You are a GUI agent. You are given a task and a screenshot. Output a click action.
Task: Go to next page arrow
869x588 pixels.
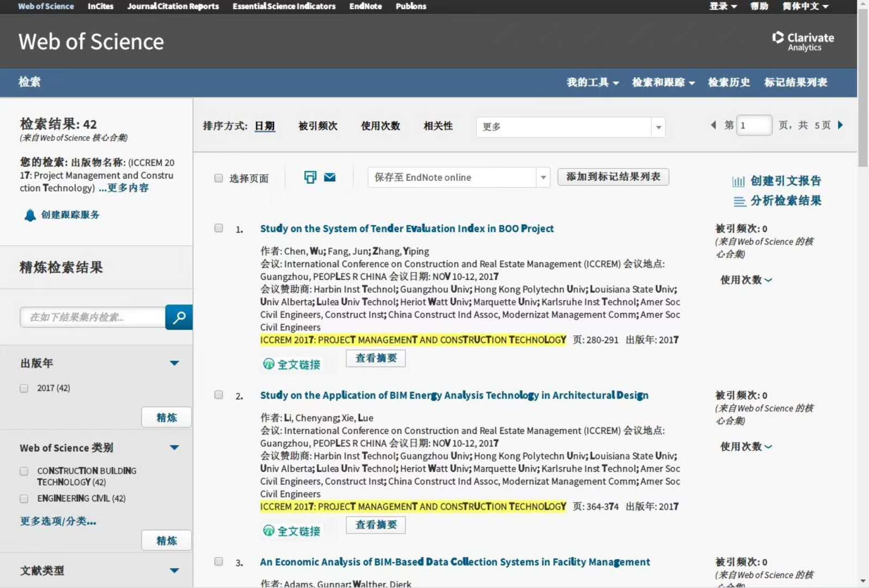[840, 125]
